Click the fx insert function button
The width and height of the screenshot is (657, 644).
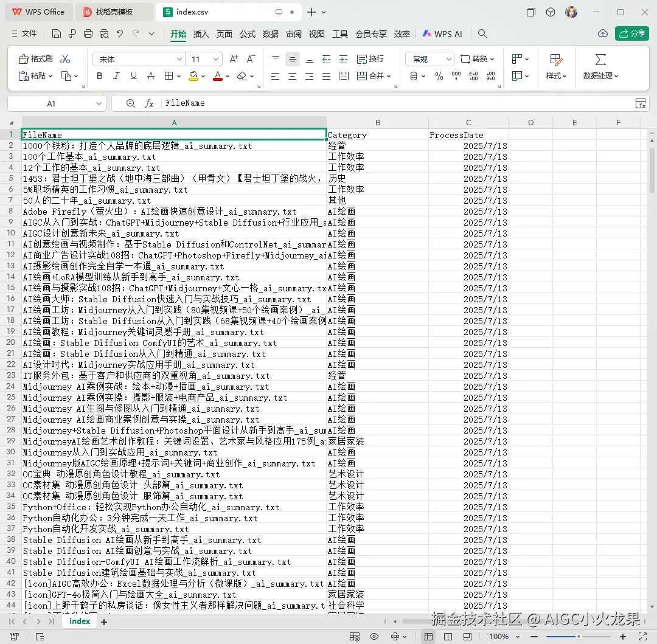tap(149, 103)
